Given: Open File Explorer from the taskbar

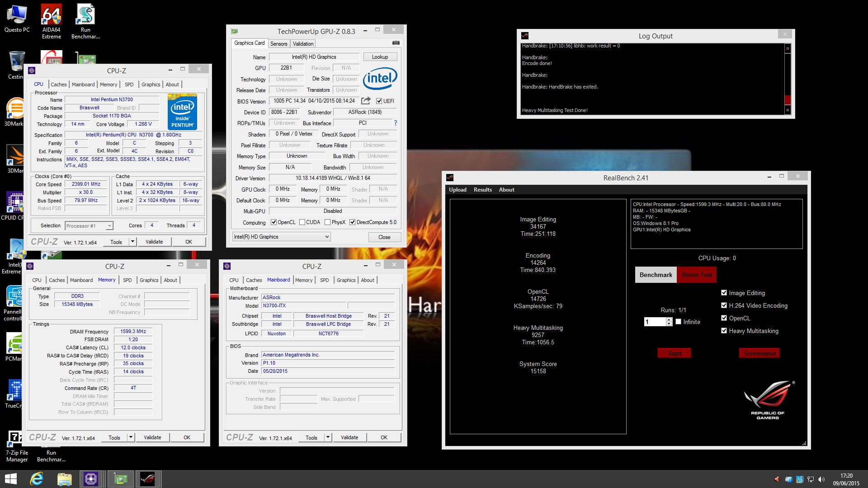Looking at the screenshot, I should click(x=64, y=479).
